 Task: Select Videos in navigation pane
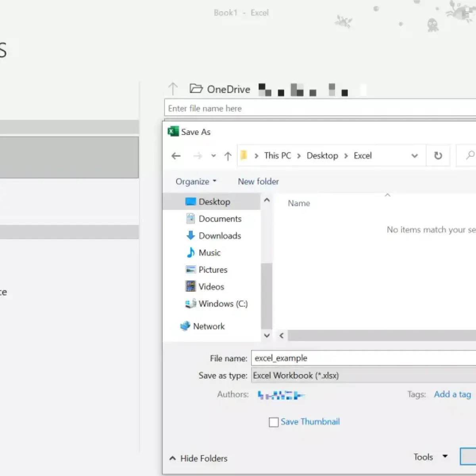pos(211,286)
